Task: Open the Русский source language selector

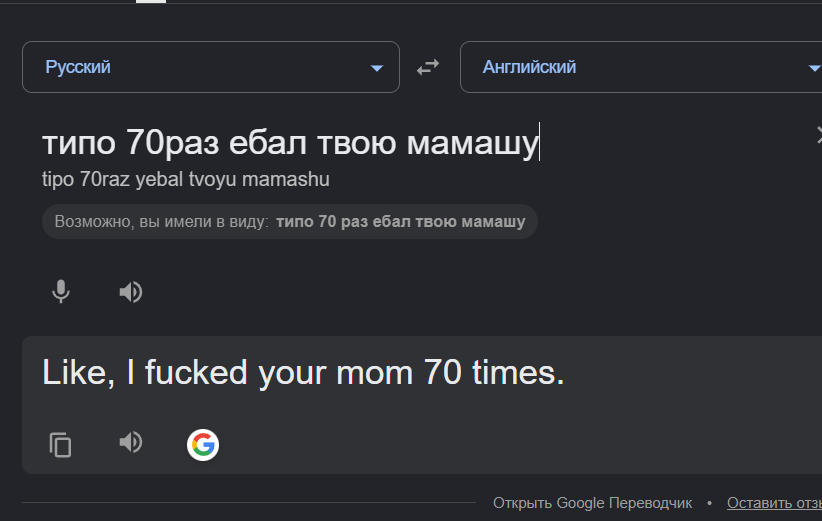Action: [211, 67]
